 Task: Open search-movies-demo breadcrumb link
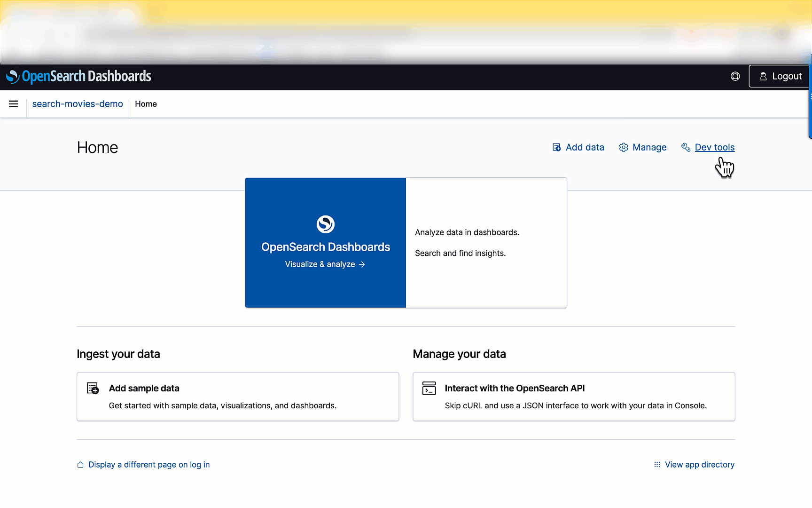click(x=78, y=104)
